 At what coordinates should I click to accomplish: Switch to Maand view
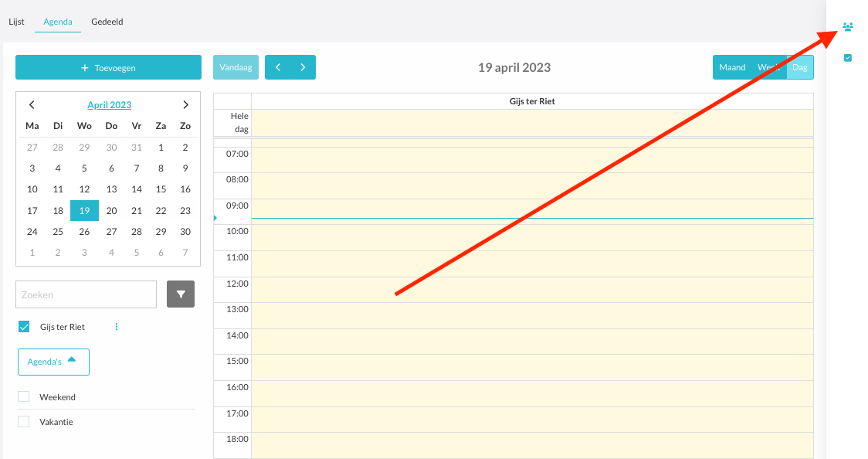click(732, 67)
